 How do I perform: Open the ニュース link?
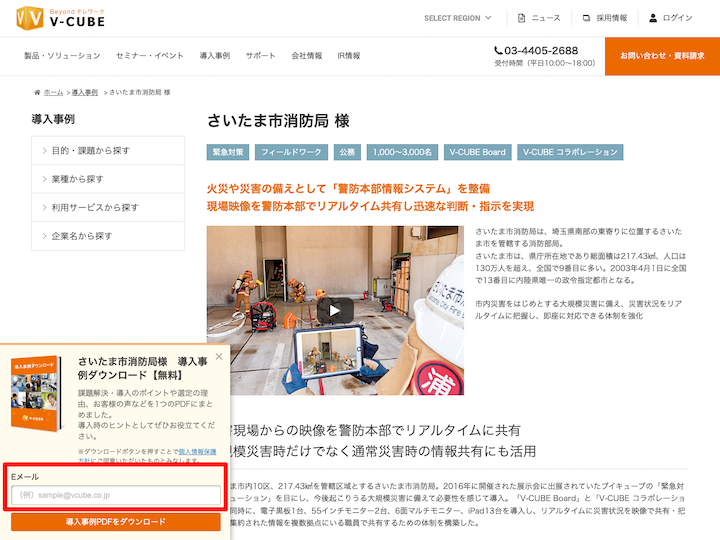pyautogui.click(x=546, y=18)
